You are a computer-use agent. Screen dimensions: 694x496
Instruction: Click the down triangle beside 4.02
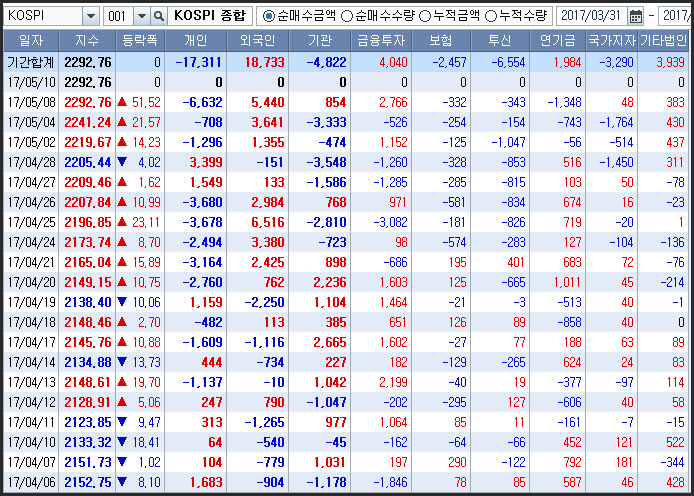123,162
